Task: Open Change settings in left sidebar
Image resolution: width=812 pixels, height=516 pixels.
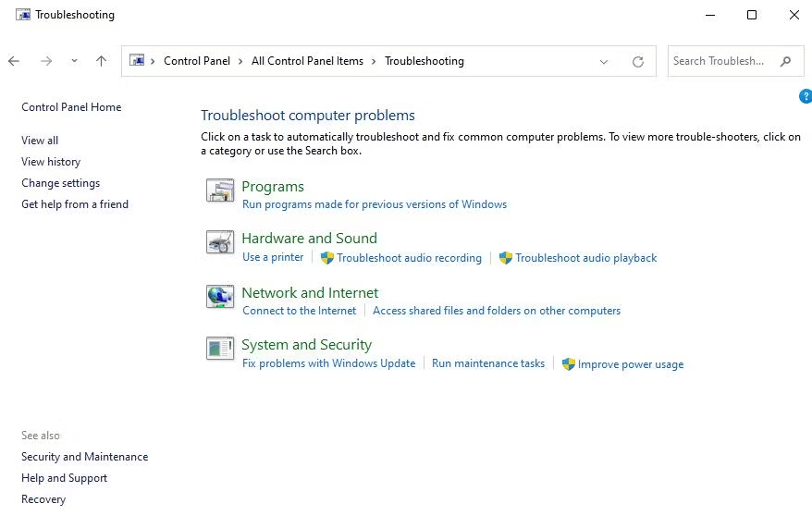Action: [x=60, y=183]
